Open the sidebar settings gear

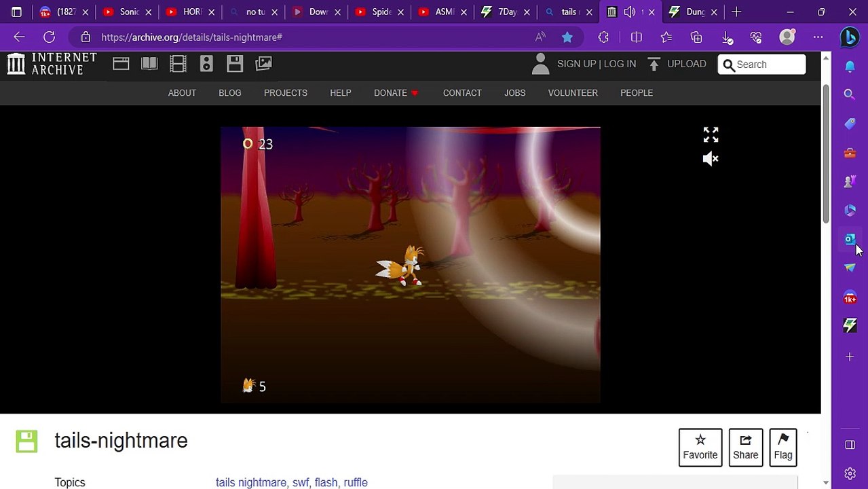tap(850, 473)
